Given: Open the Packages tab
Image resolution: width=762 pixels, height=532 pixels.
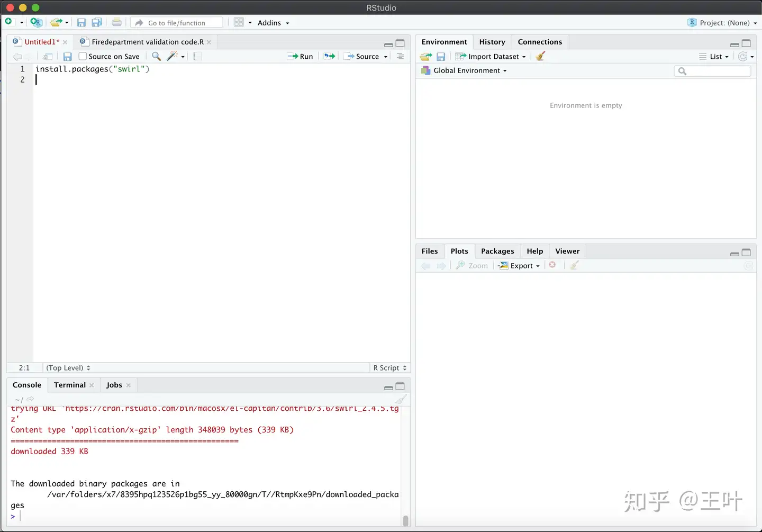Looking at the screenshot, I should tap(497, 251).
